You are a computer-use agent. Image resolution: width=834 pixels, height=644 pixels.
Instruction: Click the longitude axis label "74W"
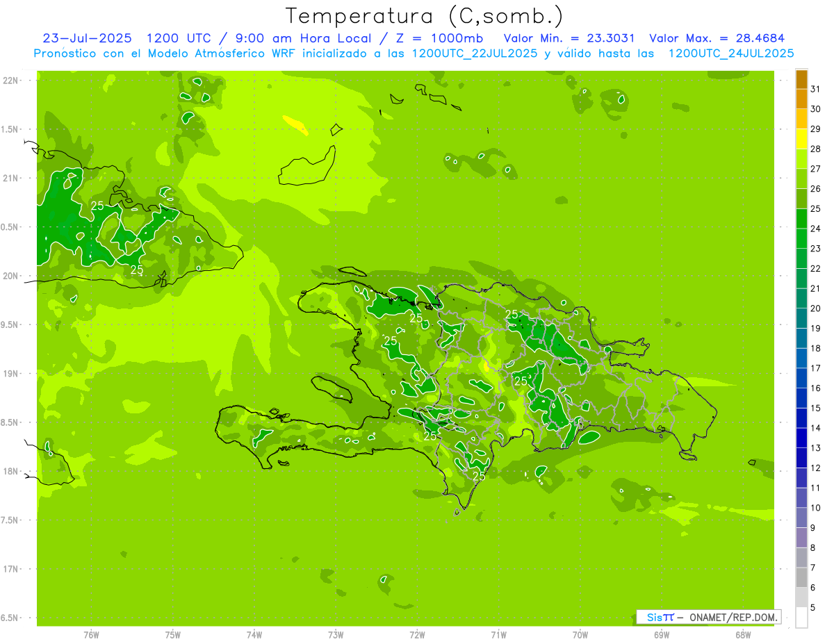[x=254, y=635]
